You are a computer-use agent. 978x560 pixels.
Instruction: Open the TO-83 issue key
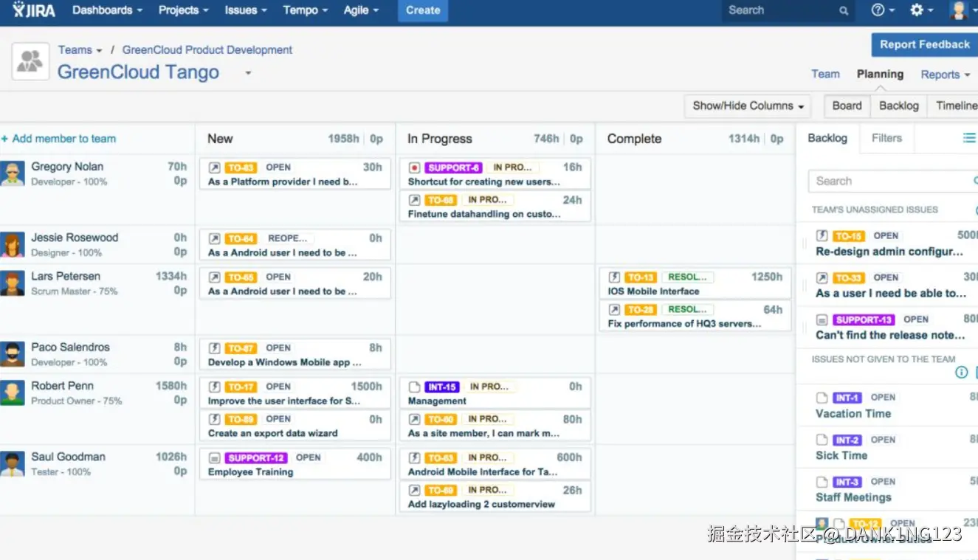click(x=241, y=167)
